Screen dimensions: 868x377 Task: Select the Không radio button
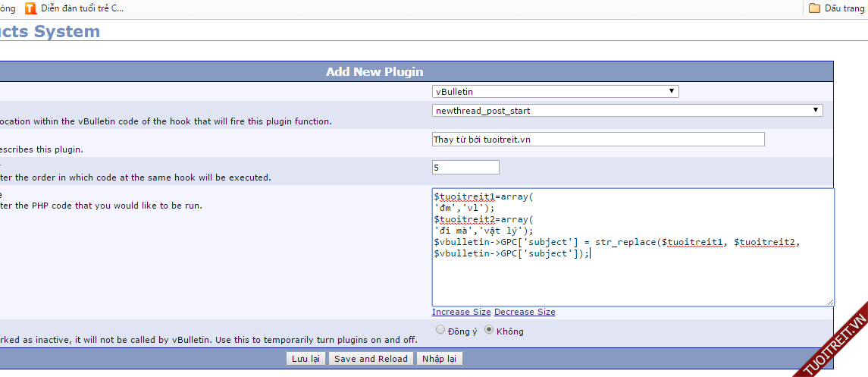tap(489, 330)
